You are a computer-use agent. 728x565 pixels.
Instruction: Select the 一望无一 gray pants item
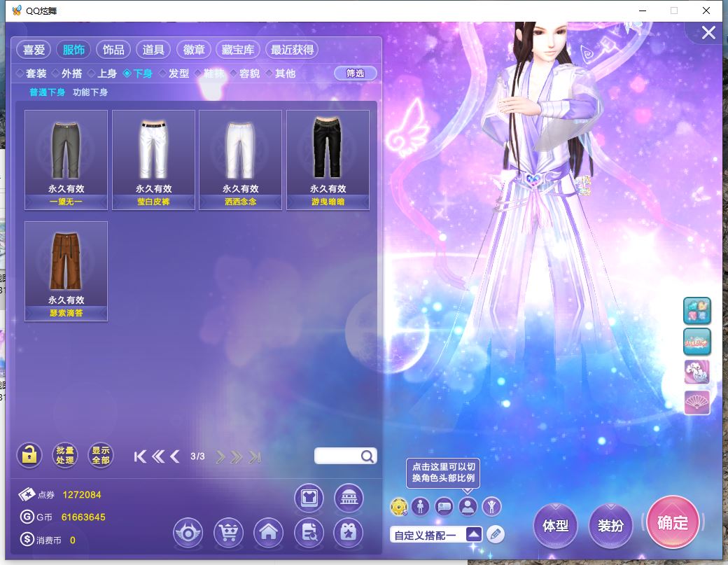66,160
